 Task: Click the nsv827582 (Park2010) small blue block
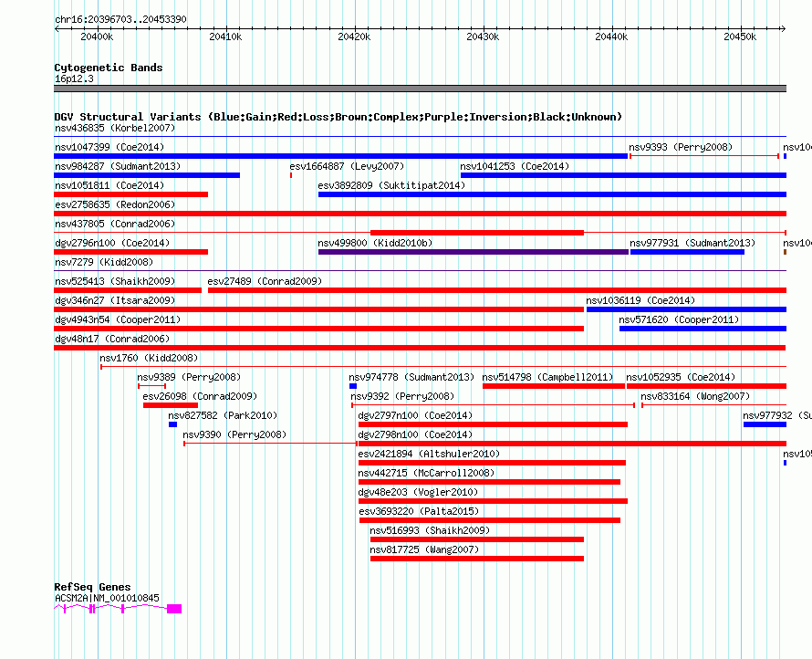tap(173, 424)
